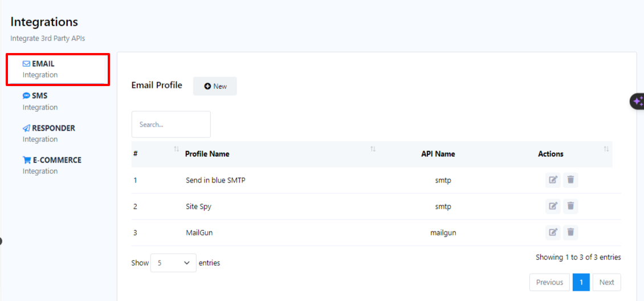Open the EMAIL Integration tab

57,69
